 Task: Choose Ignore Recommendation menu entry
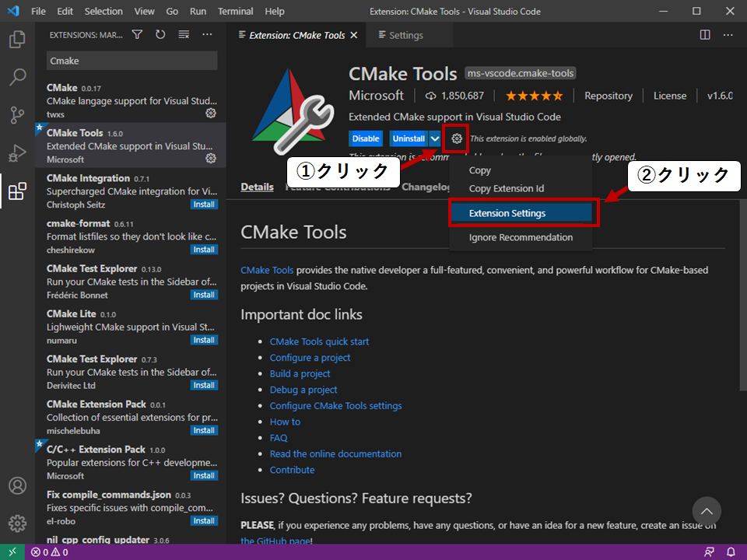tap(521, 237)
